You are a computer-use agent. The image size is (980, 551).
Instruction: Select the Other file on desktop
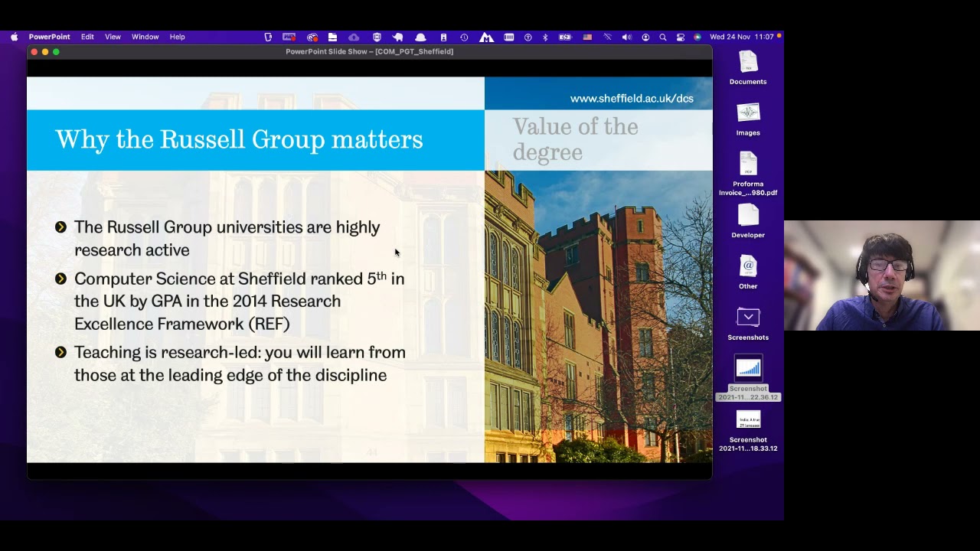coord(748,272)
